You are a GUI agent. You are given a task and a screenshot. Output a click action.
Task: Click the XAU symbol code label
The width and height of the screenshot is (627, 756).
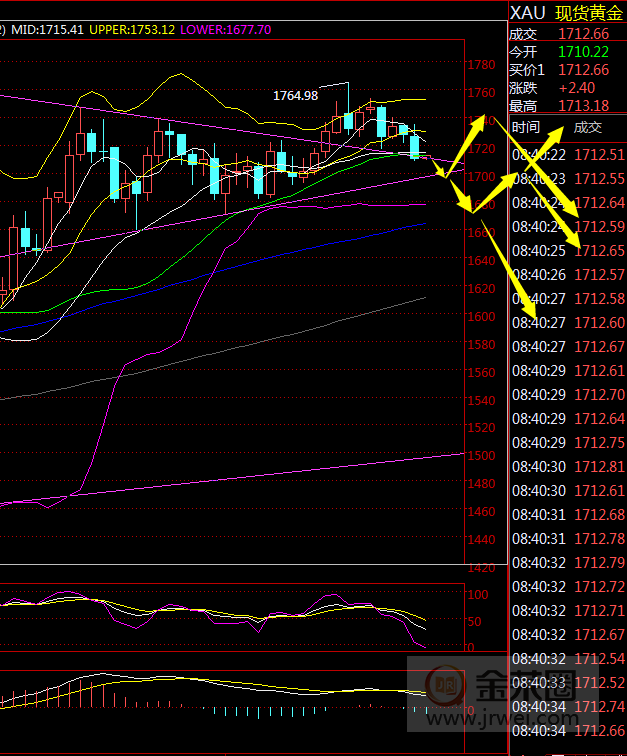tap(526, 12)
